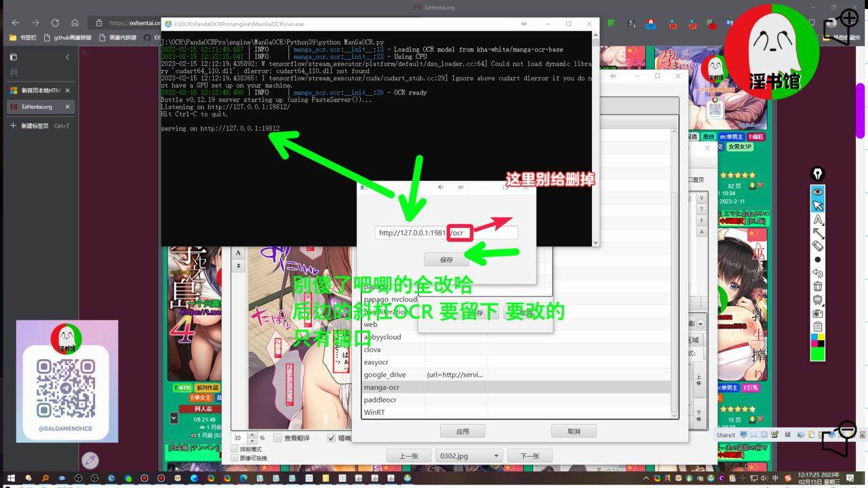
Task: Select the arrow cursor tool in annotation toolbar
Action: click(818, 206)
